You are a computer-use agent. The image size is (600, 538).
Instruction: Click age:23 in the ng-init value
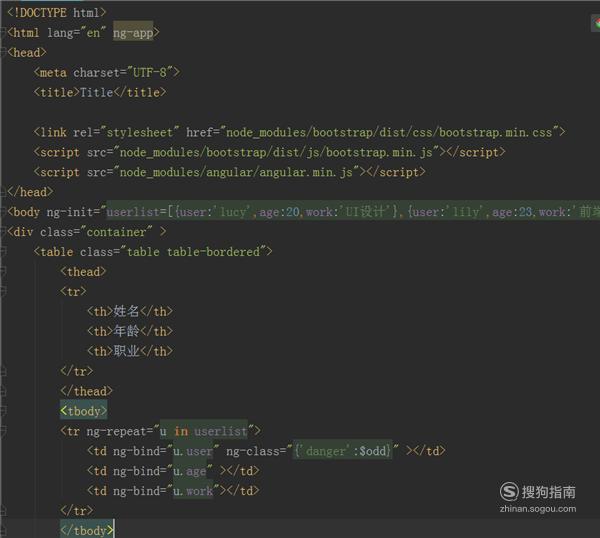[512, 212]
